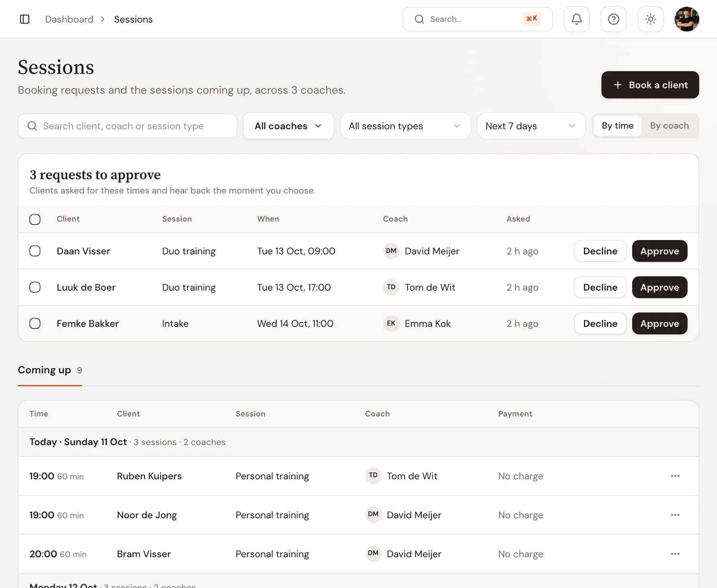
Task: Open the notifications bell
Action: tap(576, 19)
